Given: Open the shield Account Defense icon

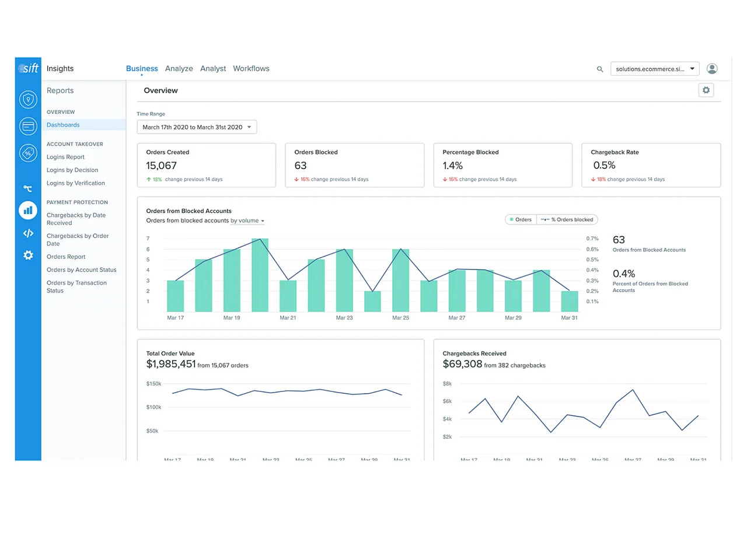Looking at the screenshot, I should coord(28,99).
